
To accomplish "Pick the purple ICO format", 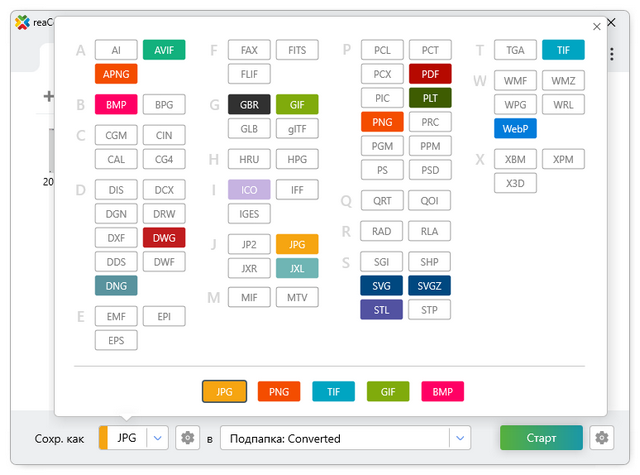I will [249, 189].
